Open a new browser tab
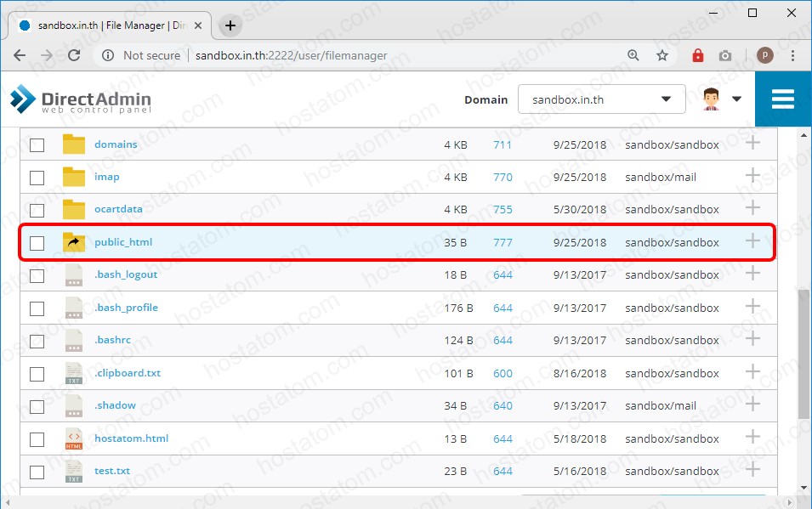 (230, 25)
